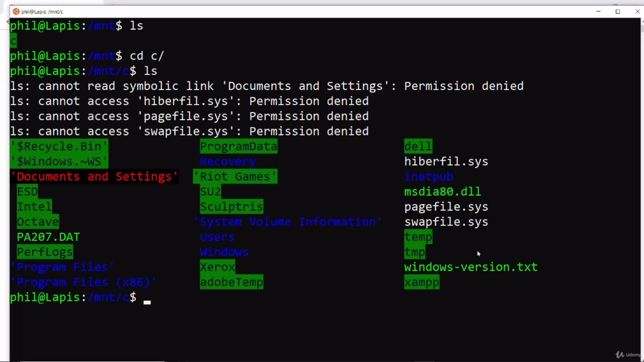Click the Ubuntu icon in the title bar
The height and width of the screenshot is (362, 644).
click(x=16, y=11)
